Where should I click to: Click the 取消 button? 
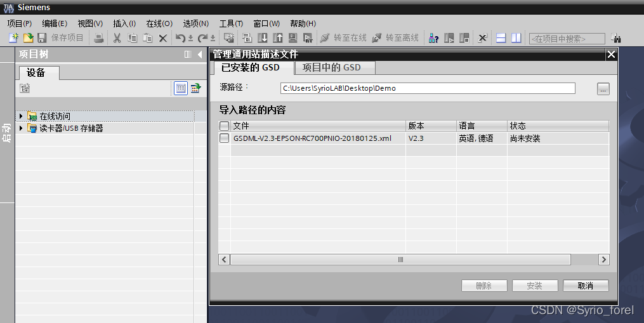pos(586,286)
